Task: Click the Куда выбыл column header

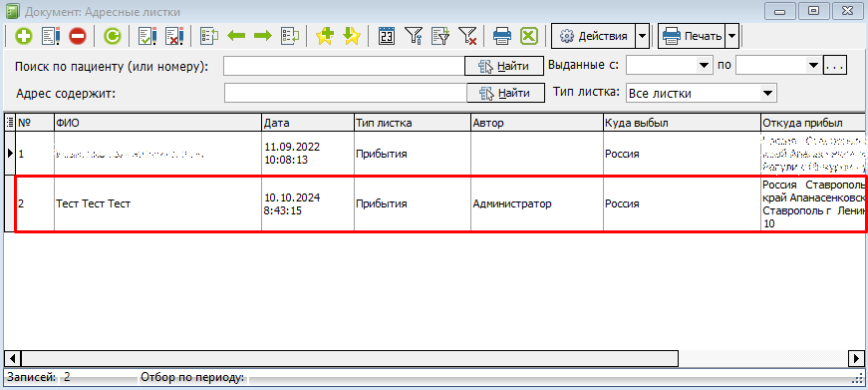Action: [682, 123]
